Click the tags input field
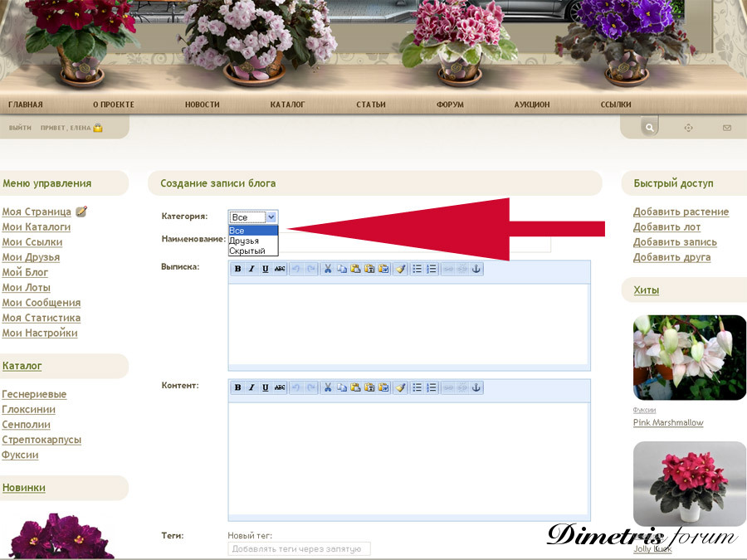 (x=299, y=548)
